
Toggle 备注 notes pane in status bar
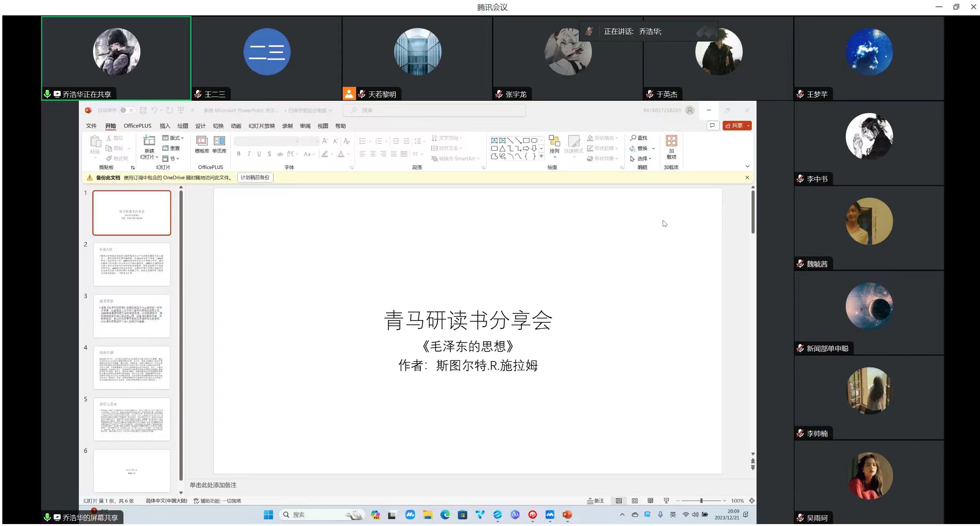pyautogui.click(x=595, y=501)
